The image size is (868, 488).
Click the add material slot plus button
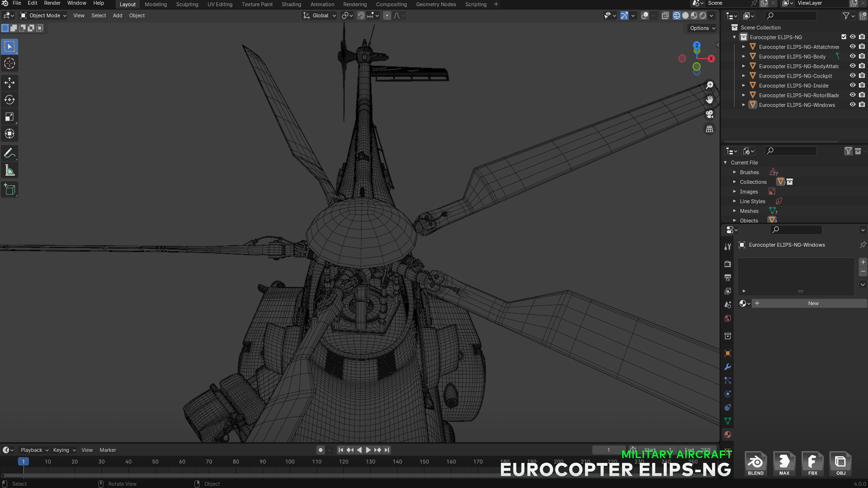click(x=863, y=262)
